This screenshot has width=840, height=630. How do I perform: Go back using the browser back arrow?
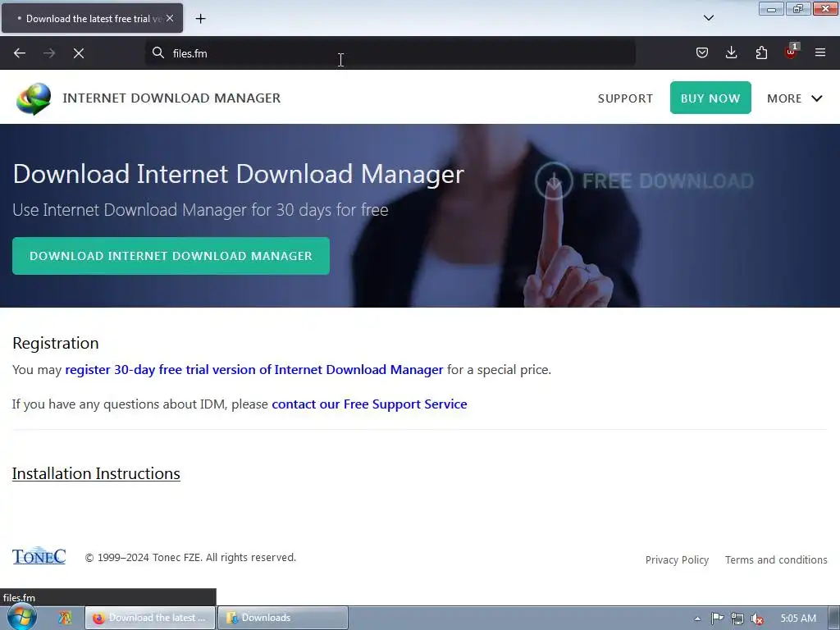tap(20, 53)
